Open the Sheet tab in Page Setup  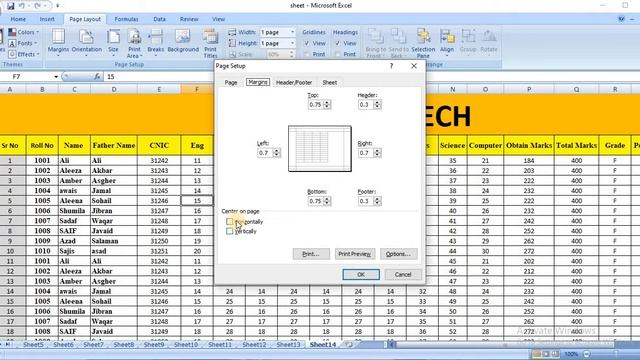pyautogui.click(x=329, y=82)
